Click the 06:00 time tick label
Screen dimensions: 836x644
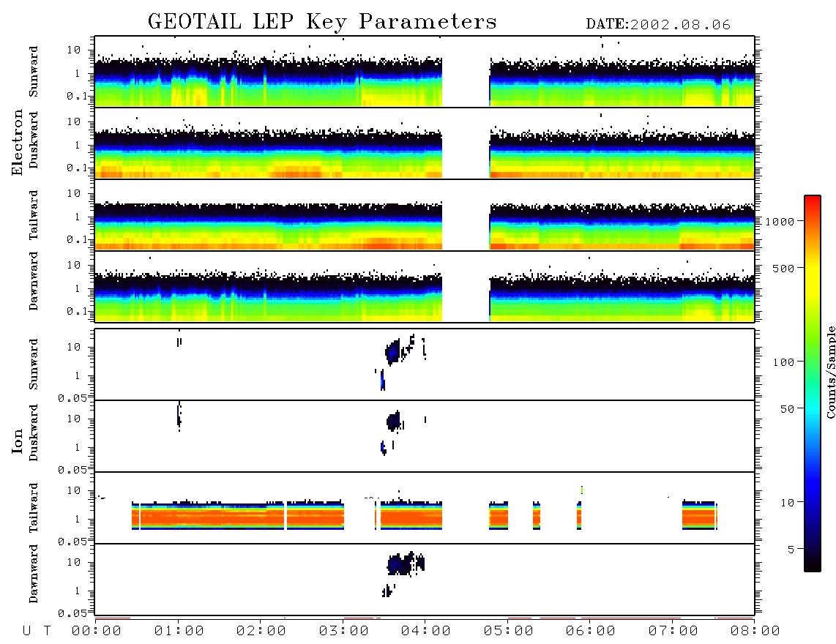(591, 632)
